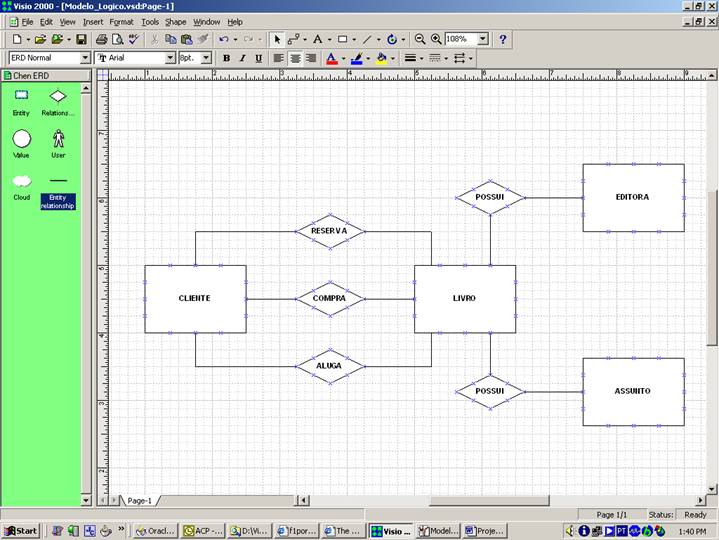Select the Entity stencil shape

click(21, 97)
